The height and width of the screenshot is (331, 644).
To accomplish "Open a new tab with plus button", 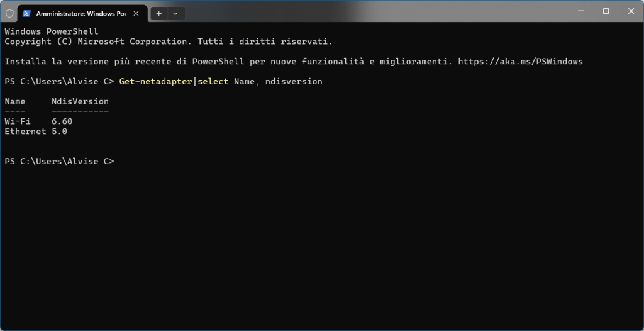I will (158, 13).
